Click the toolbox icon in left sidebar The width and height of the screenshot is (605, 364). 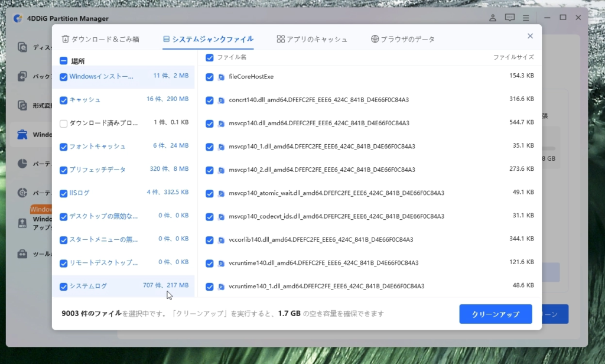tap(22, 254)
